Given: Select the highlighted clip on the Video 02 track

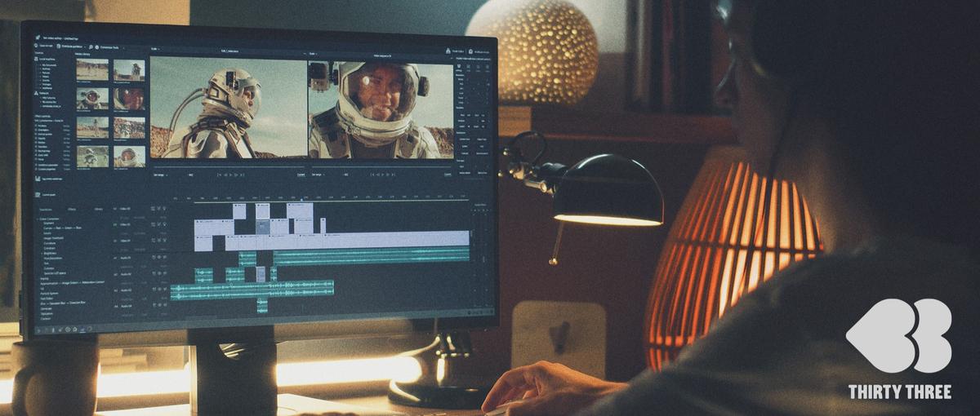Looking at the screenshot, I should pos(262,227).
